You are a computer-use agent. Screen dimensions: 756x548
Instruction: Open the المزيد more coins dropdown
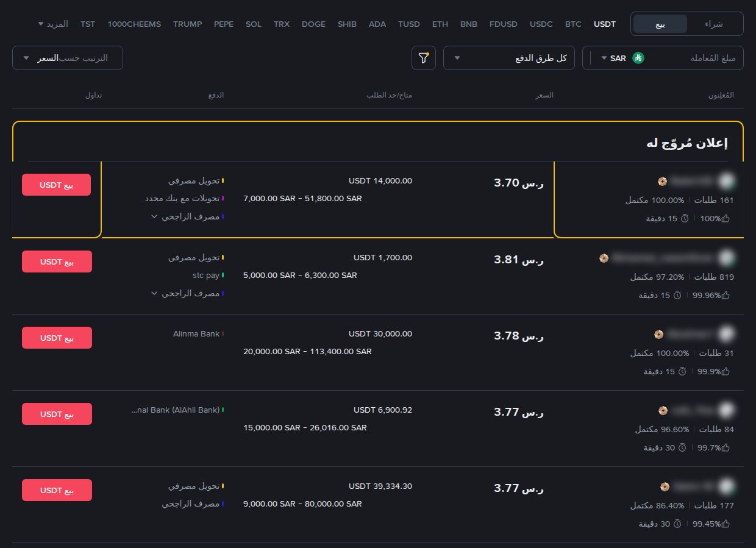(x=53, y=24)
